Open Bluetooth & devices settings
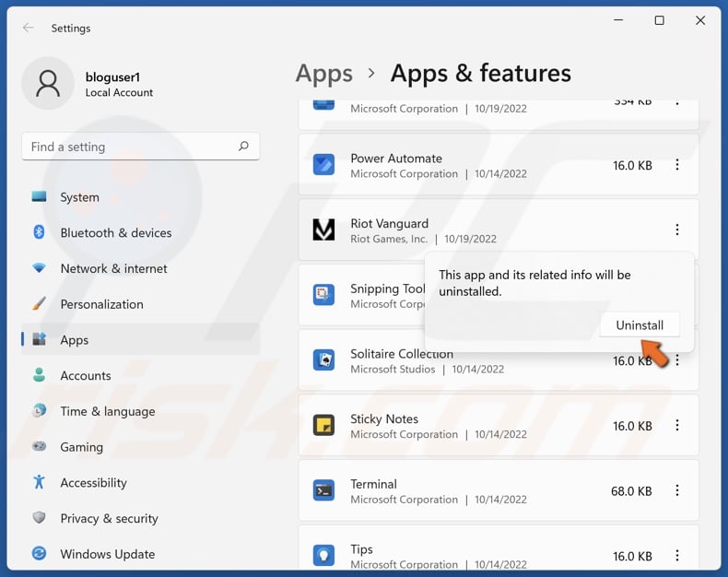Screen dimensions: 728x577 (115, 233)
